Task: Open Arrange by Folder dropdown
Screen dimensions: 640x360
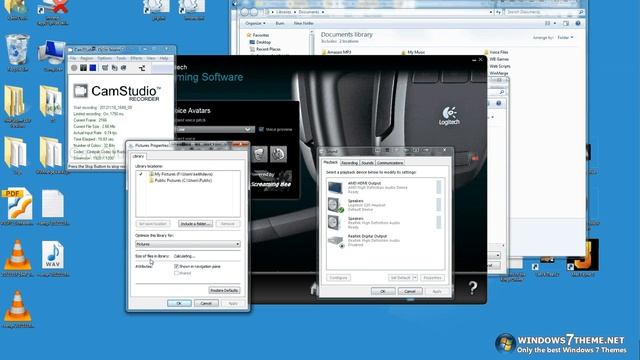Action: [565, 38]
